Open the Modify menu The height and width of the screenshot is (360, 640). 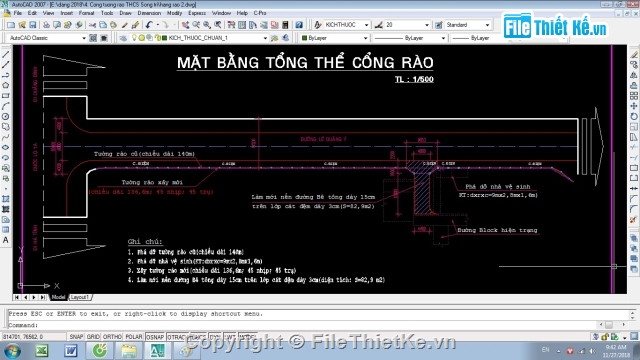174,13
